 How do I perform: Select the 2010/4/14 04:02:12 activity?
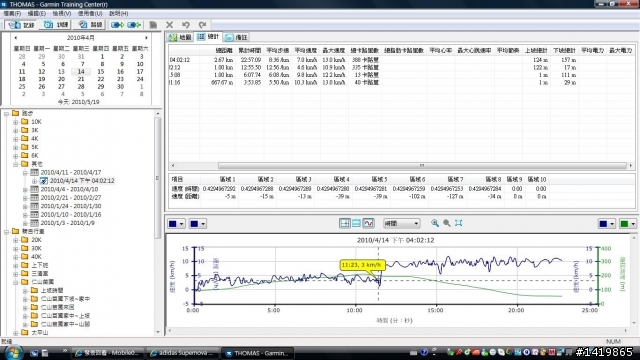82,181
